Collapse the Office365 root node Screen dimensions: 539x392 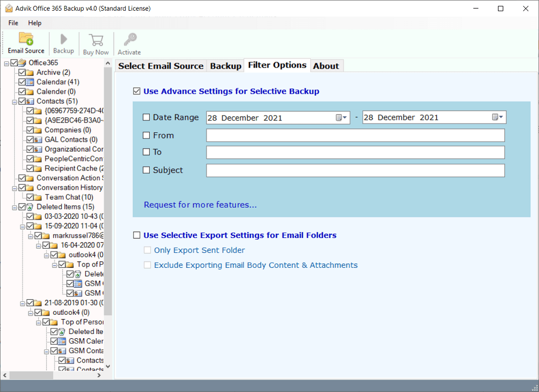(x=6, y=63)
